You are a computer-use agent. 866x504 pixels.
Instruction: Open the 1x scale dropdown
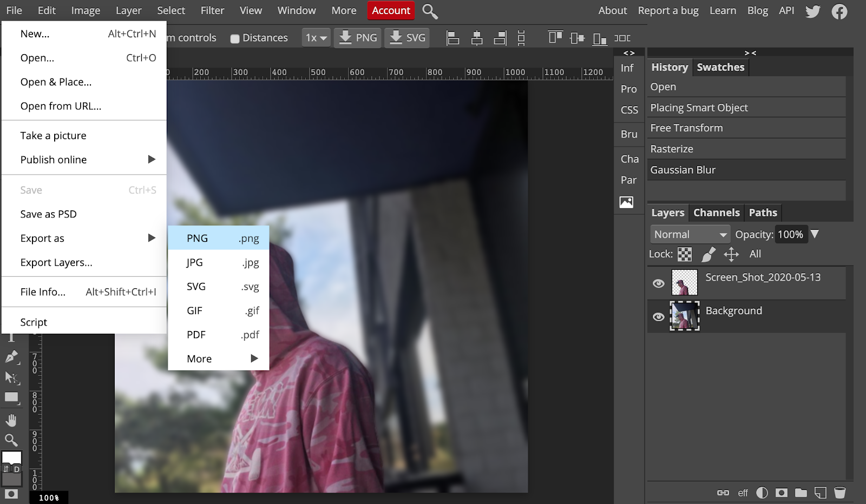tap(316, 38)
